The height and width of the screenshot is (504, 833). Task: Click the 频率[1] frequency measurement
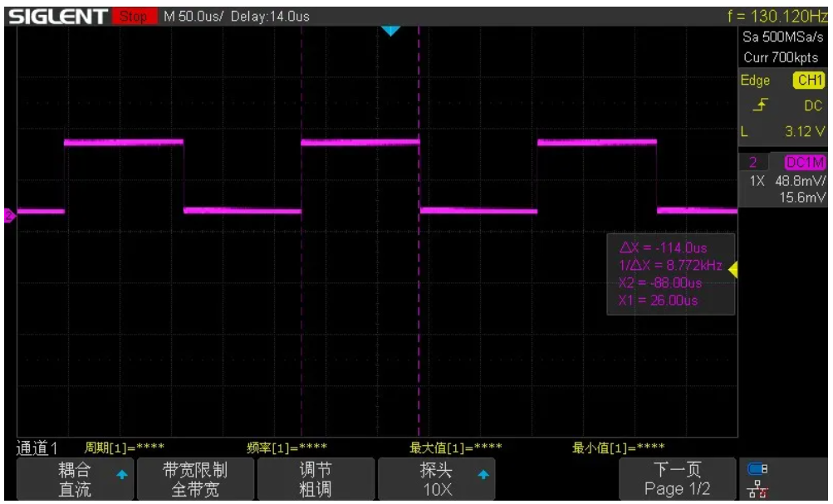287,448
